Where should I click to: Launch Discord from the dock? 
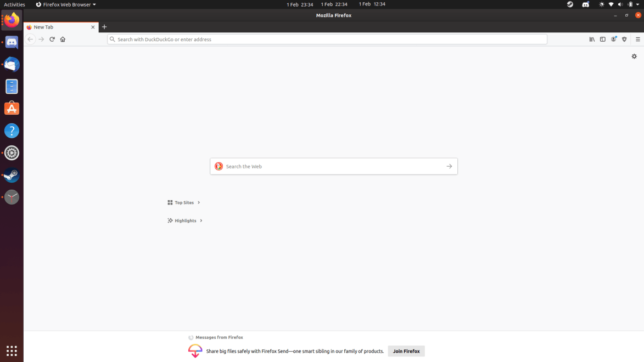[12, 42]
